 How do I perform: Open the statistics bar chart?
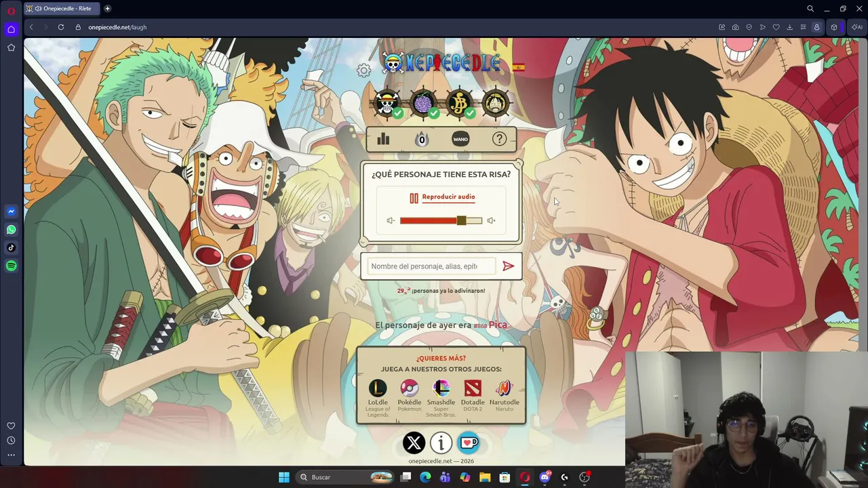[x=383, y=139]
